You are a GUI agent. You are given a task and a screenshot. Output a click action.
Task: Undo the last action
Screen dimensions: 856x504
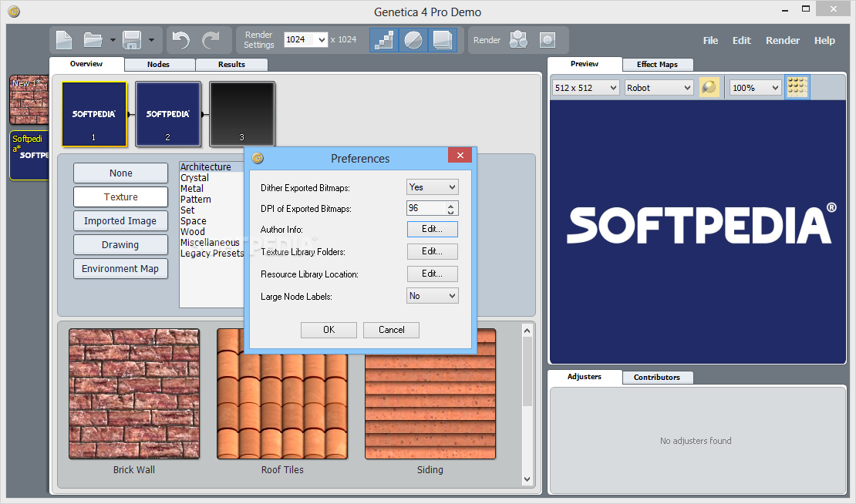point(180,40)
